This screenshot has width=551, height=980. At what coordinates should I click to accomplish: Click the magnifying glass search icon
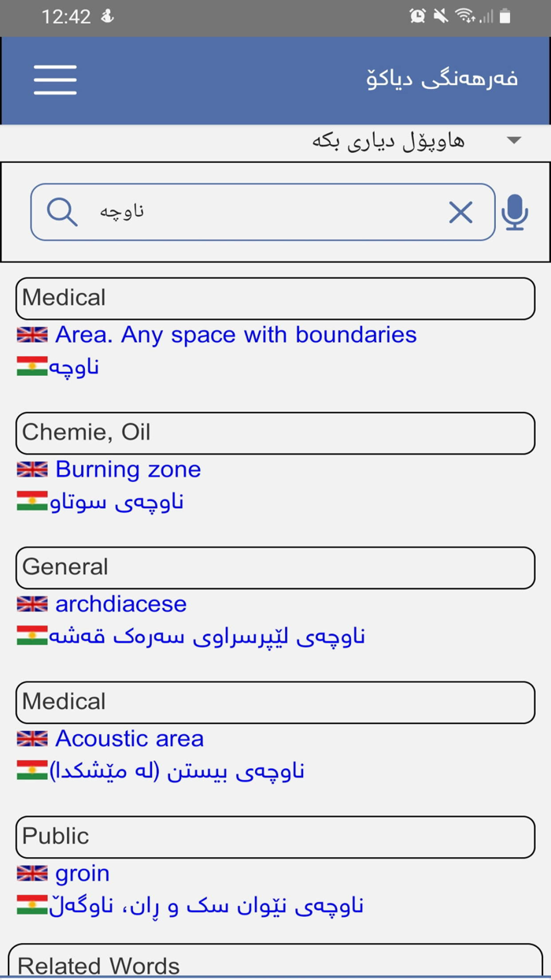pos(61,212)
